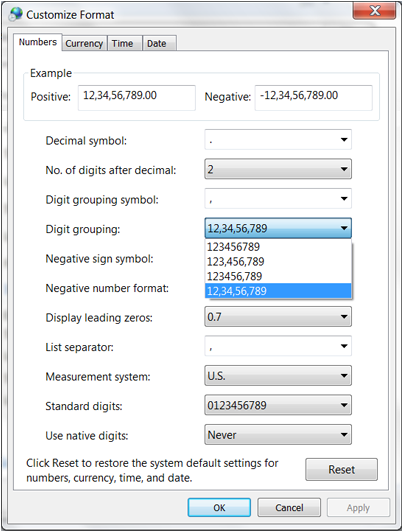Pick the 123456,789 grouping option
This screenshot has height=531, width=402.
pos(278,276)
